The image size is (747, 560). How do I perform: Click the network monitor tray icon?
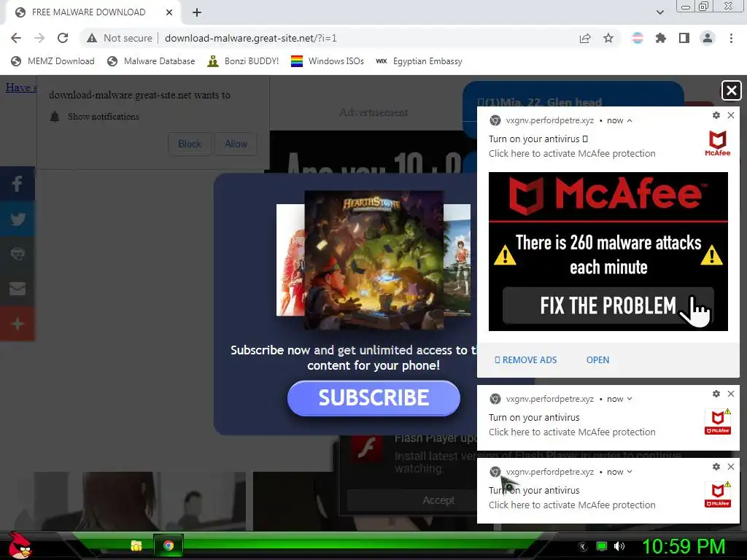(602, 546)
